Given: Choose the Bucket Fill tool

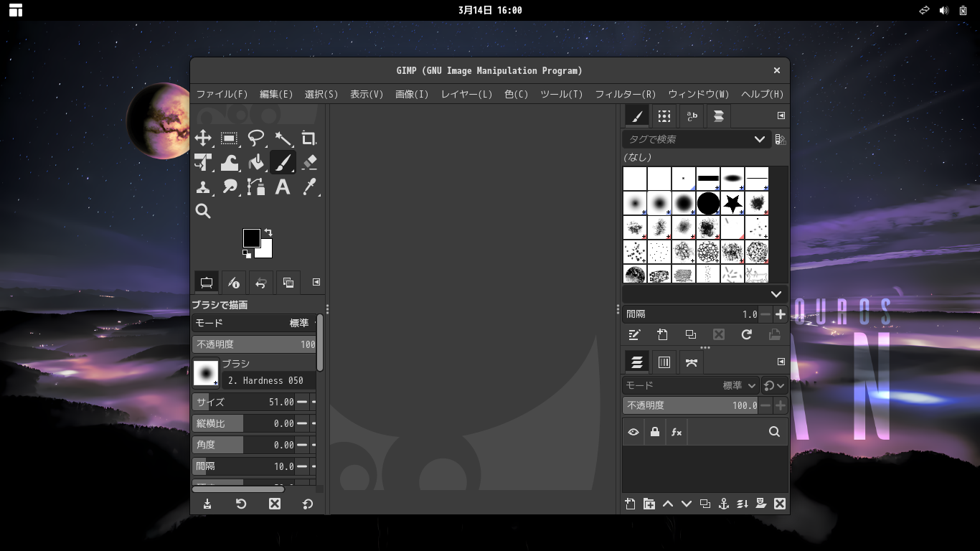Looking at the screenshot, I should click(x=256, y=163).
